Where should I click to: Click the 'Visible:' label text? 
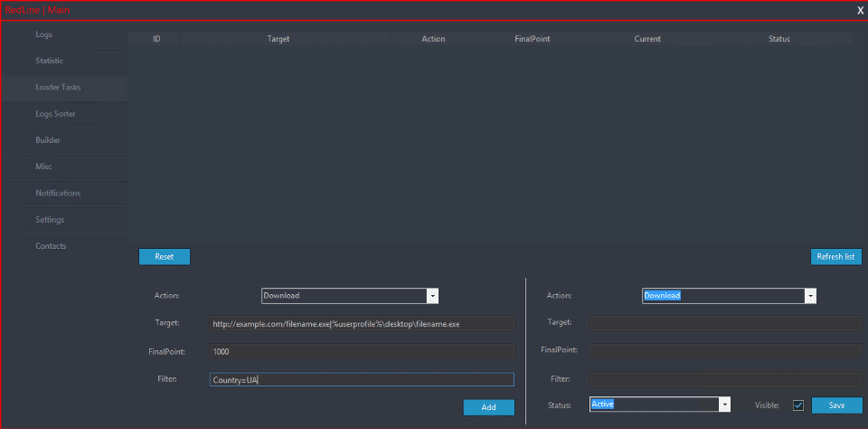tap(768, 405)
